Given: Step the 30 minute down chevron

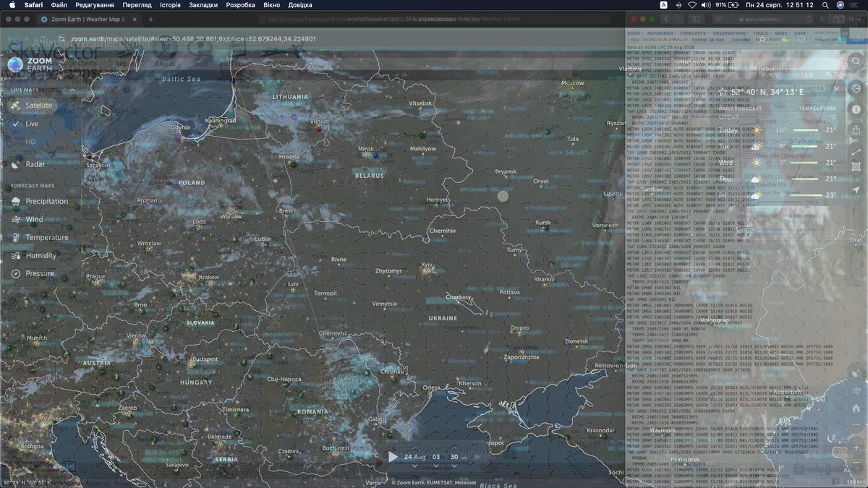Looking at the screenshot, I should (454, 466).
